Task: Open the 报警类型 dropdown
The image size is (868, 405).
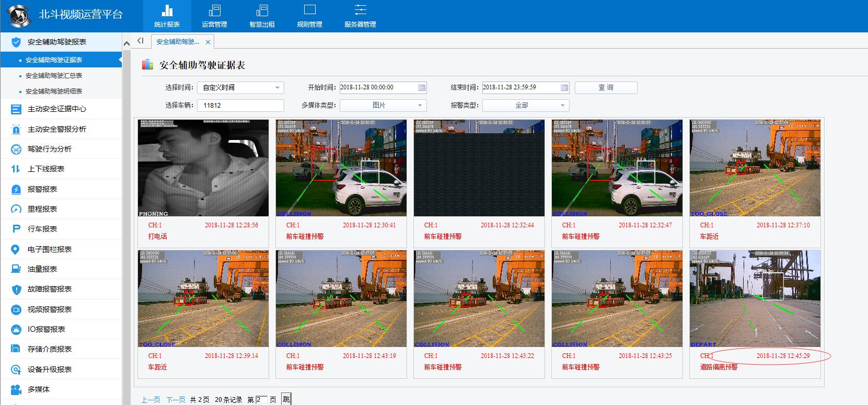Action: (x=526, y=106)
